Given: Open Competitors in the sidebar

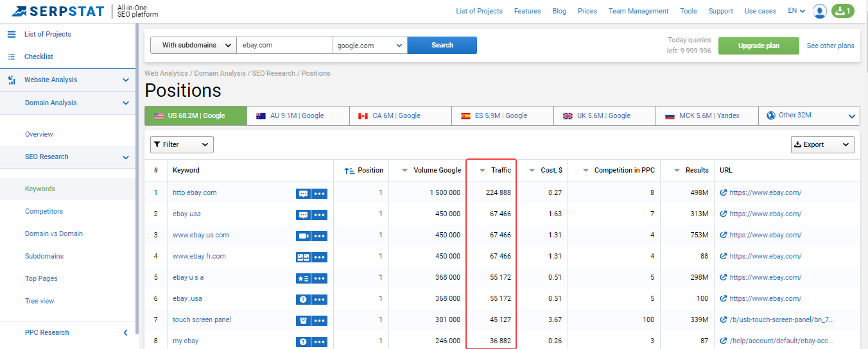Looking at the screenshot, I should [44, 211].
